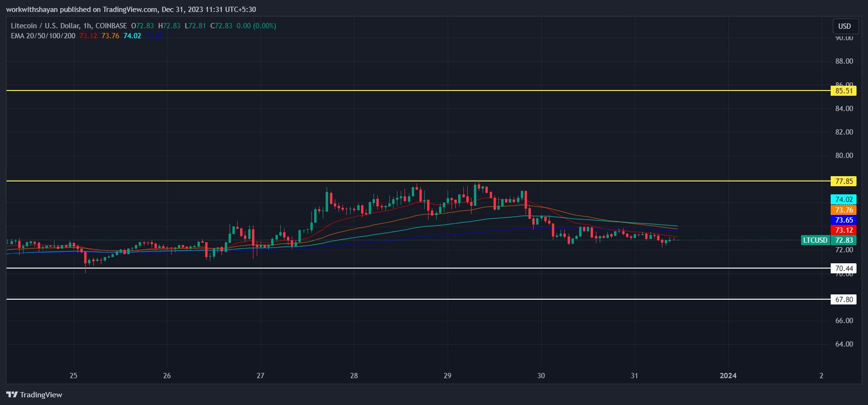The width and height of the screenshot is (868, 405).
Task: Select the white horizontal line at 70.44
Action: click(x=418, y=268)
